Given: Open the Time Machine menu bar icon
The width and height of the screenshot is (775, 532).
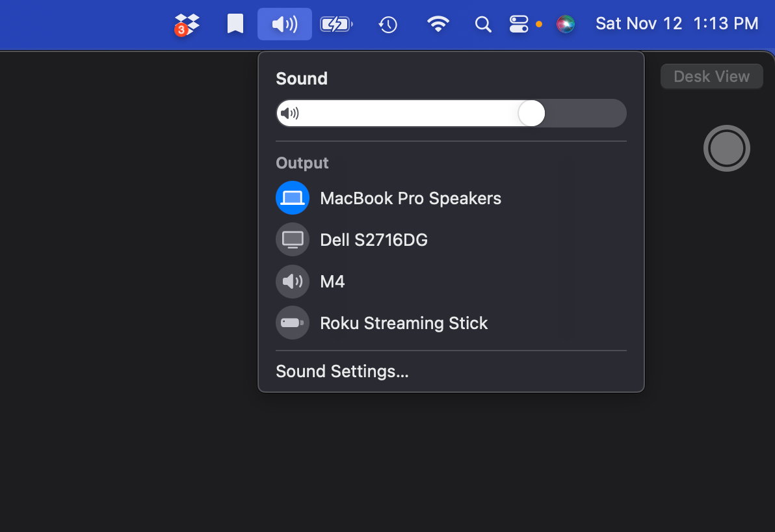Looking at the screenshot, I should click(388, 24).
